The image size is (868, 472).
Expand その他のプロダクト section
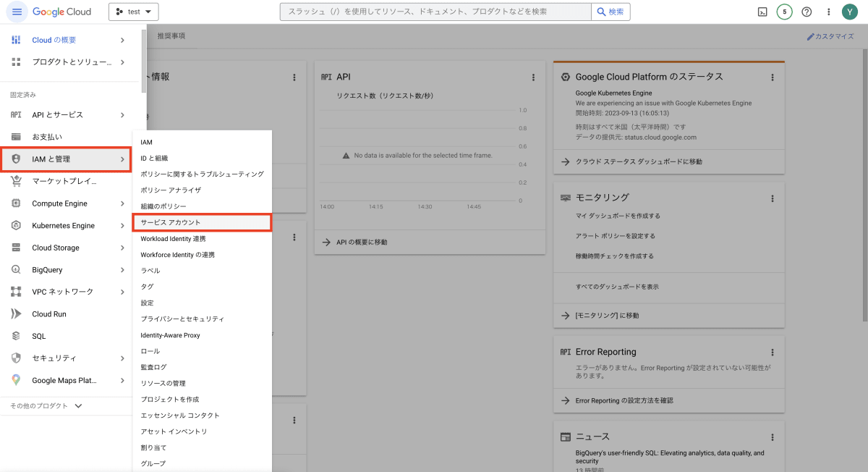pos(46,406)
